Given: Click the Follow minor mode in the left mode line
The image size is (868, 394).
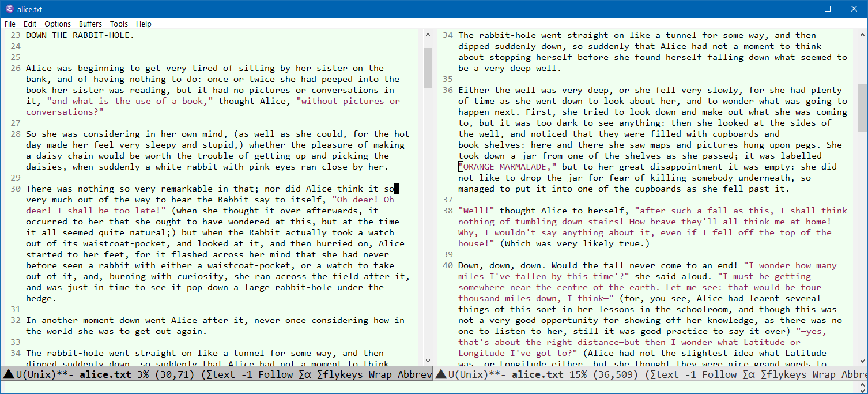Looking at the screenshot, I should click(277, 374).
